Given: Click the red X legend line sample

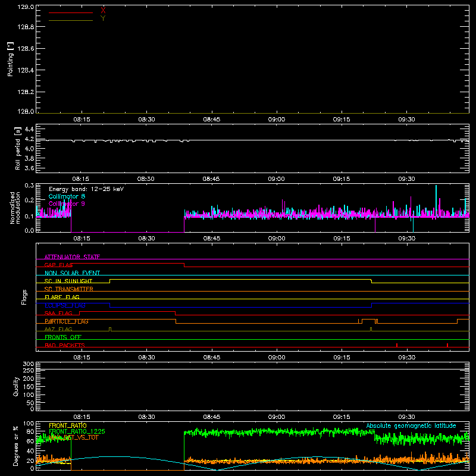Looking at the screenshot, I should click(x=71, y=12).
